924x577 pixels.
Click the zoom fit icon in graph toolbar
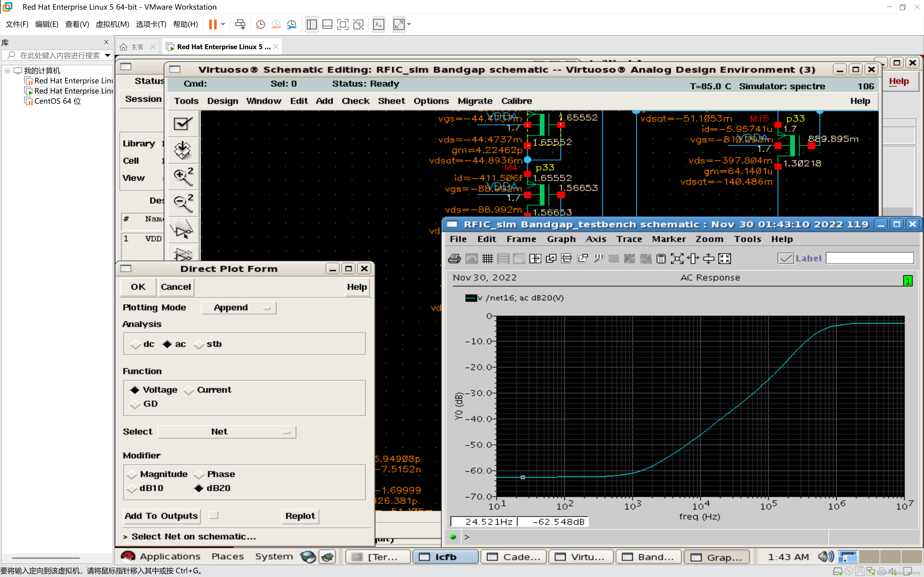pos(677,259)
